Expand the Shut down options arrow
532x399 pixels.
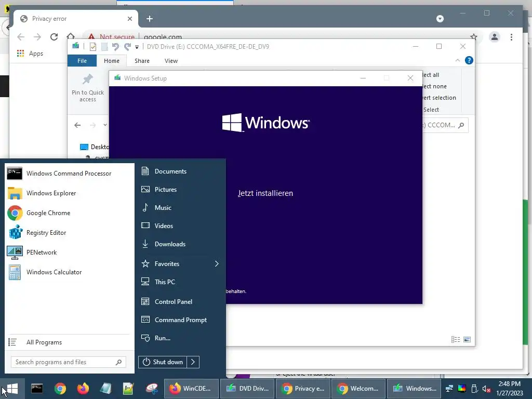[193, 362]
